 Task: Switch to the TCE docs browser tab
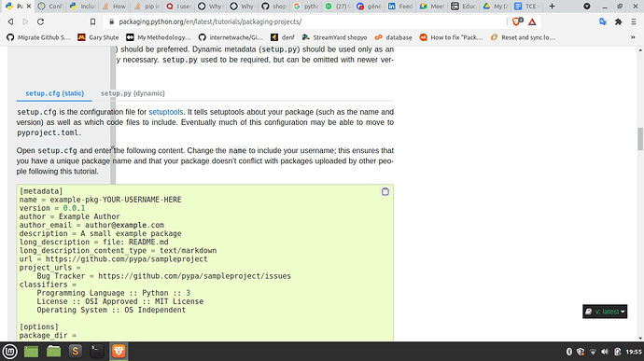pos(527,7)
